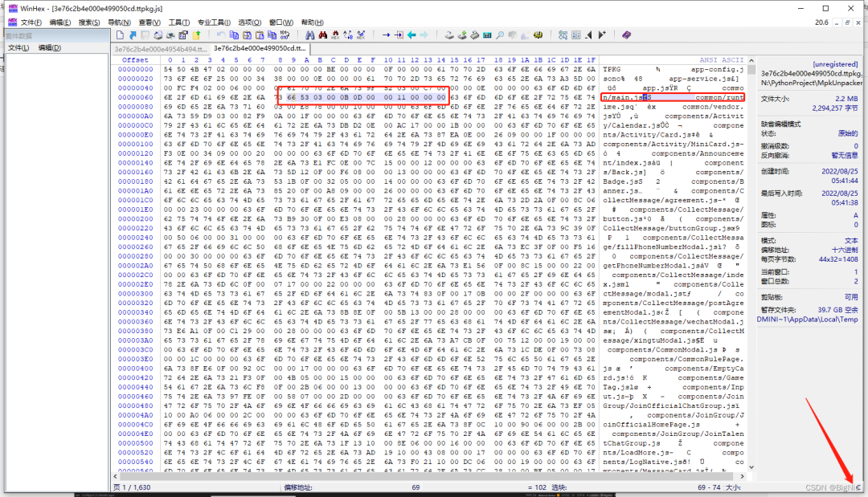
Task: Minimize the inner document window
Action: tap(837, 22)
